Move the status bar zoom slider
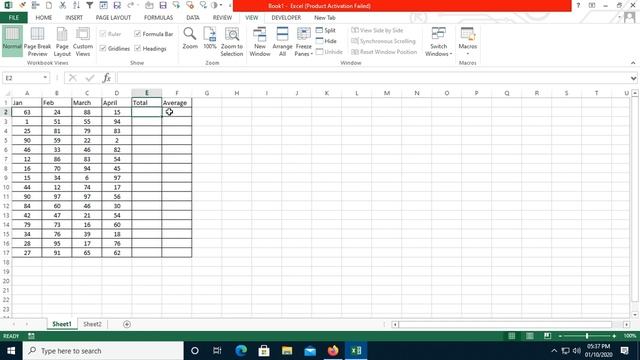The height and width of the screenshot is (360, 640). (x=587, y=336)
